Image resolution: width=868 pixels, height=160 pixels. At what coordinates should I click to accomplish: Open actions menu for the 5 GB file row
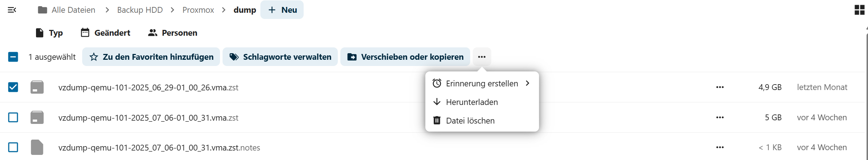coord(720,117)
